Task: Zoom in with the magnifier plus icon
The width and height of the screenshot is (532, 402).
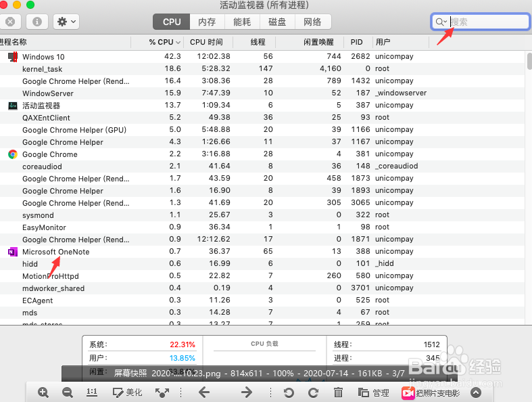Action: (x=43, y=393)
